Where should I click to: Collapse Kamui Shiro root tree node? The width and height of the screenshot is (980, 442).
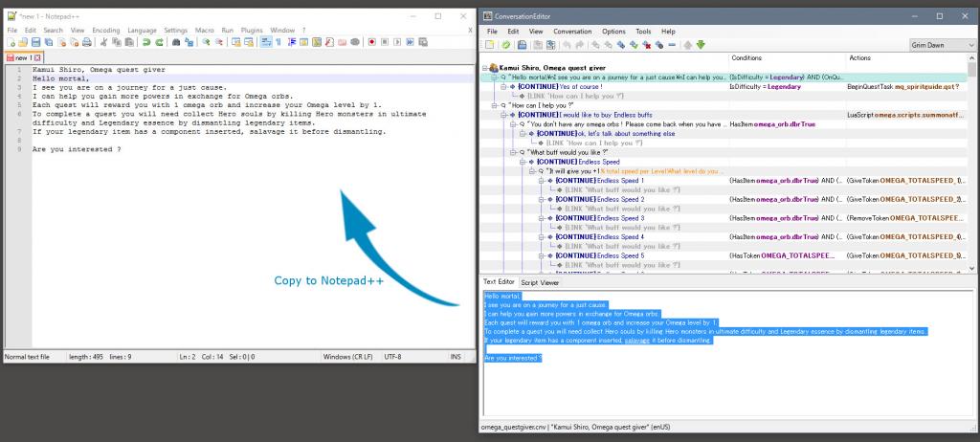coord(485,68)
